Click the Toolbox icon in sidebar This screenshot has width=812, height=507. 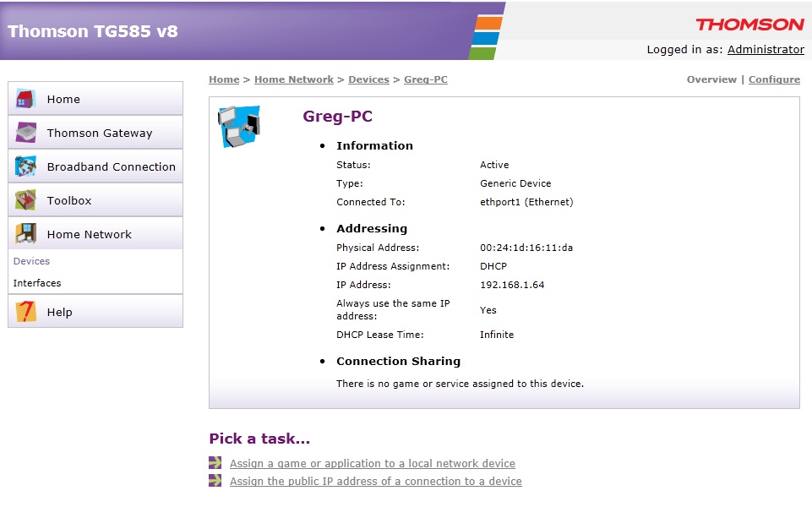[x=25, y=200]
